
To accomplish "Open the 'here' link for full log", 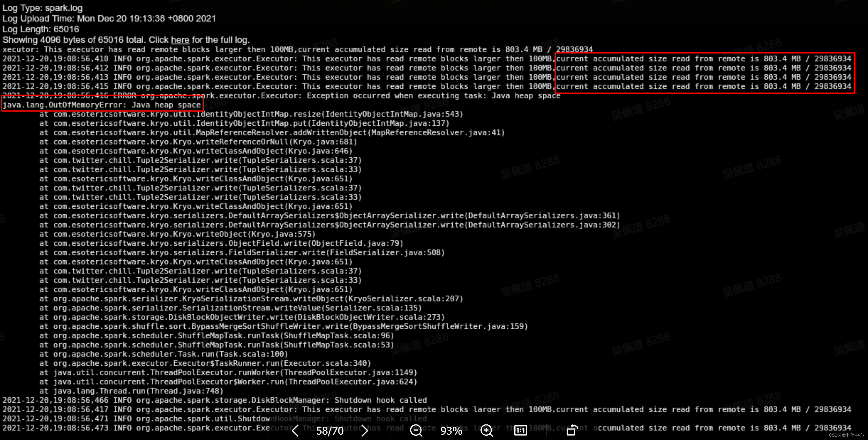I will click(180, 40).
